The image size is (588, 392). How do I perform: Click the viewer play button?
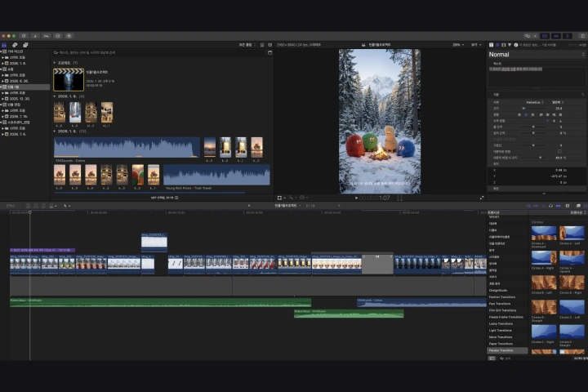pos(356,198)
